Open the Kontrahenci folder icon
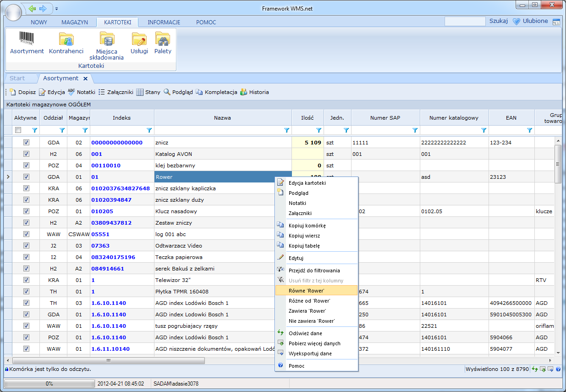This screenshot has width=566, height=392. click(66, 40)
